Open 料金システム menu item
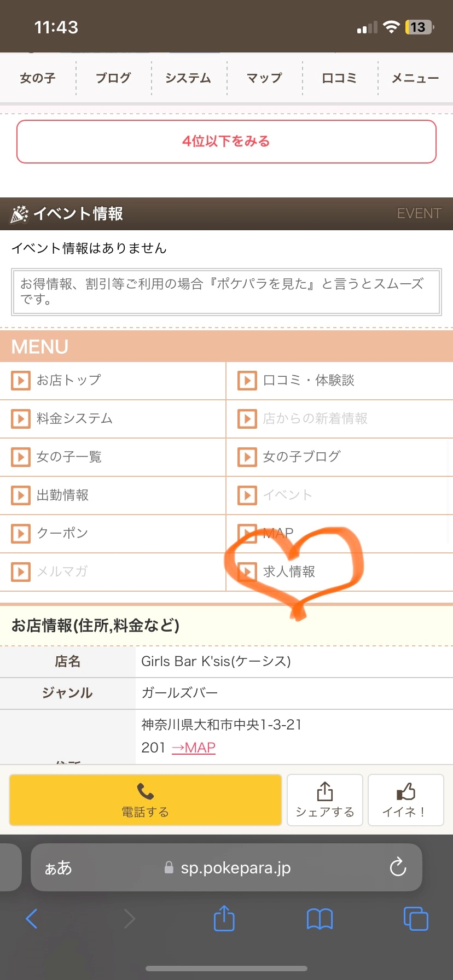The image size is (453, 980). [74, 419]
